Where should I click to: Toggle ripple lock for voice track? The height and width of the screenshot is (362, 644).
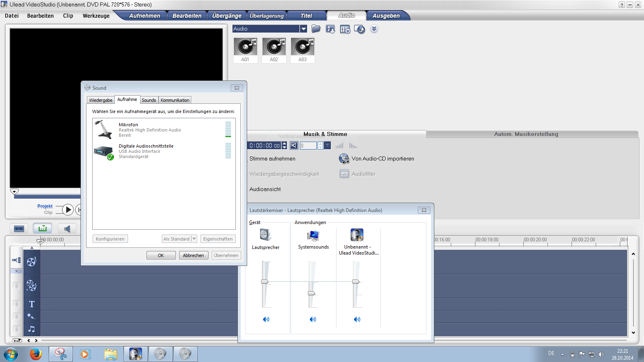17,317
